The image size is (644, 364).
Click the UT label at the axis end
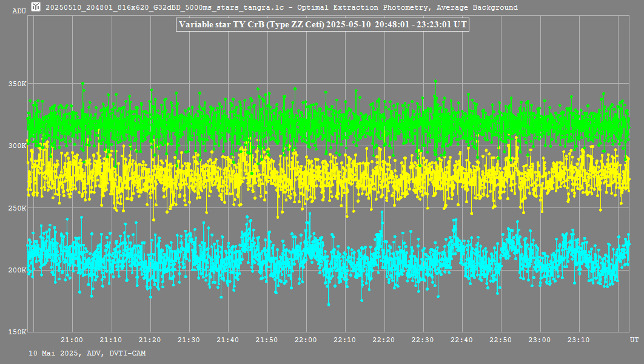tap(634, 340)
